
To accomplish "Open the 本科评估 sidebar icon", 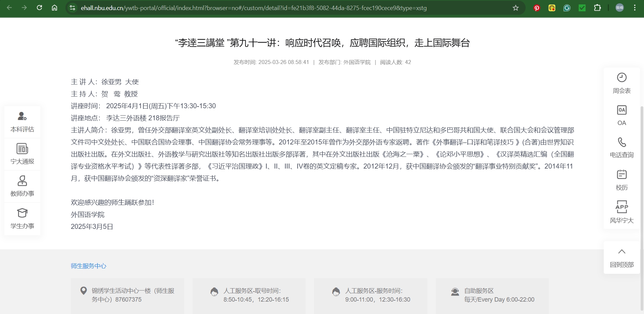I will point(22,117).
